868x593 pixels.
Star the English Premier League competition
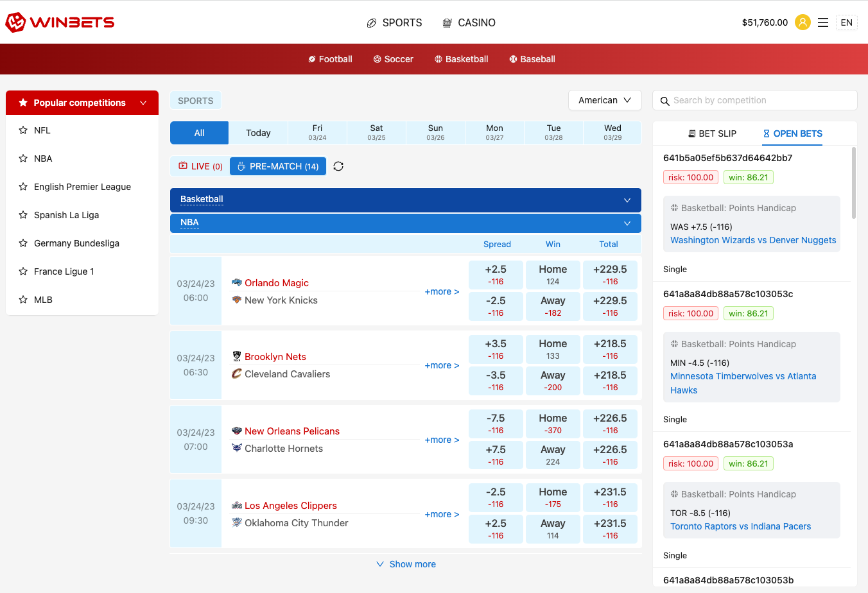(23, 187)
